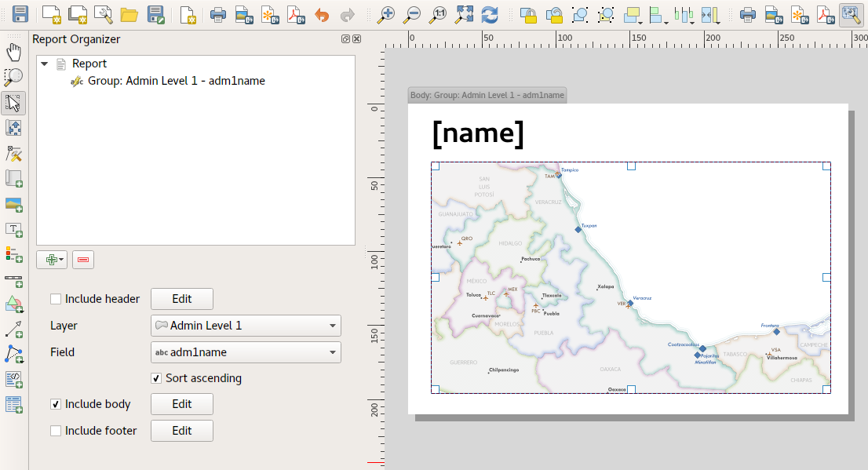Screen dimensions: 868x470
Task: Open the Layer dropdown showing Admin Level 1
Action: [245, 326]
